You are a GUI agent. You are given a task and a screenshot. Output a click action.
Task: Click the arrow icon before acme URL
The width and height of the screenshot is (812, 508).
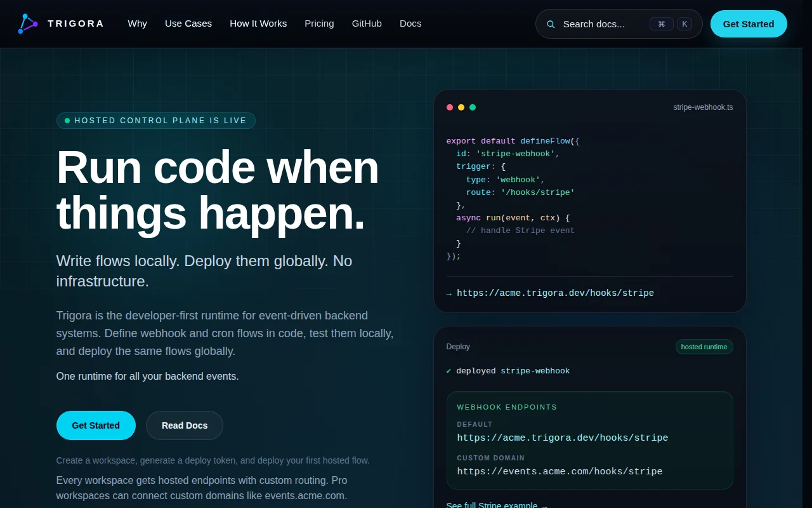tap(449, 293)
